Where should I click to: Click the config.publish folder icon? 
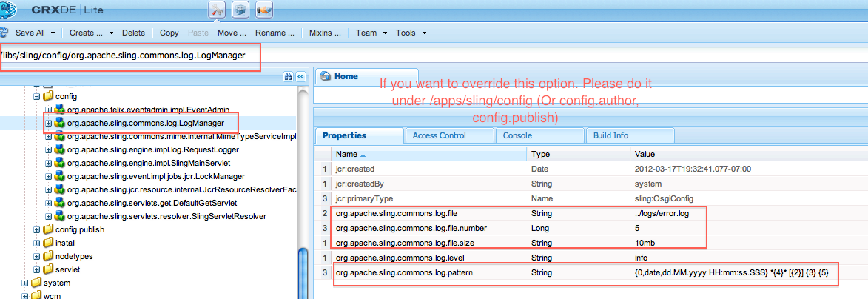pyautogui.click(x=48, y=229)
